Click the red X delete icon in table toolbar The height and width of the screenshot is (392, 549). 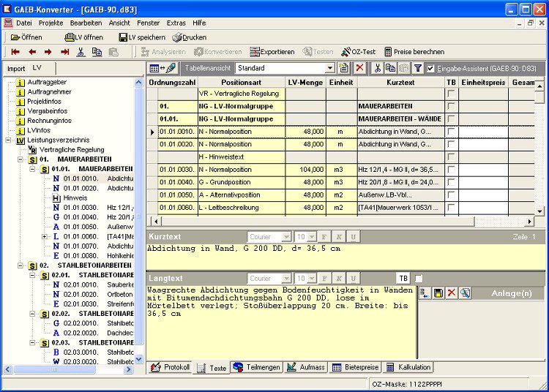tap(359, 68)
